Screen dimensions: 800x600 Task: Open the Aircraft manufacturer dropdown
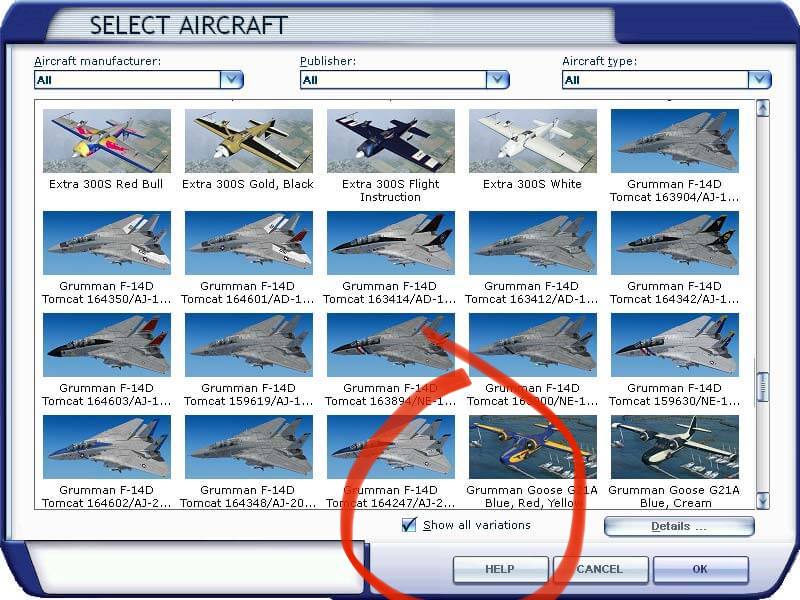coord(231,80)
